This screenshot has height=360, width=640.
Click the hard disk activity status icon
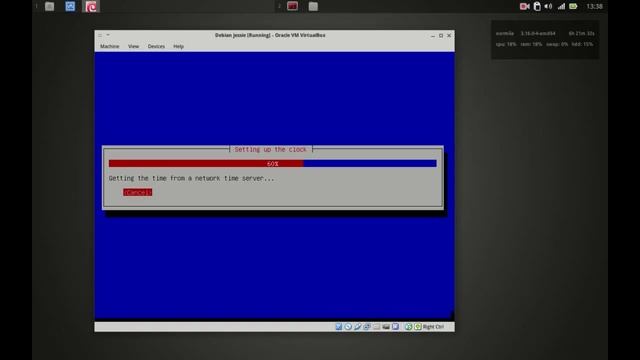point(339,327)
